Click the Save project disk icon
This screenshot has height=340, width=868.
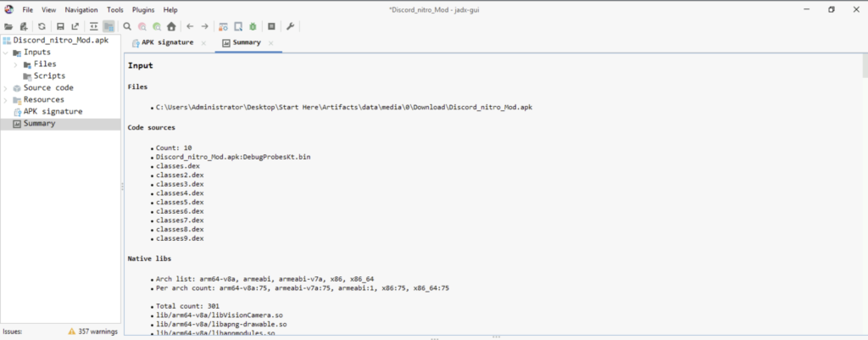click(60, 26)
